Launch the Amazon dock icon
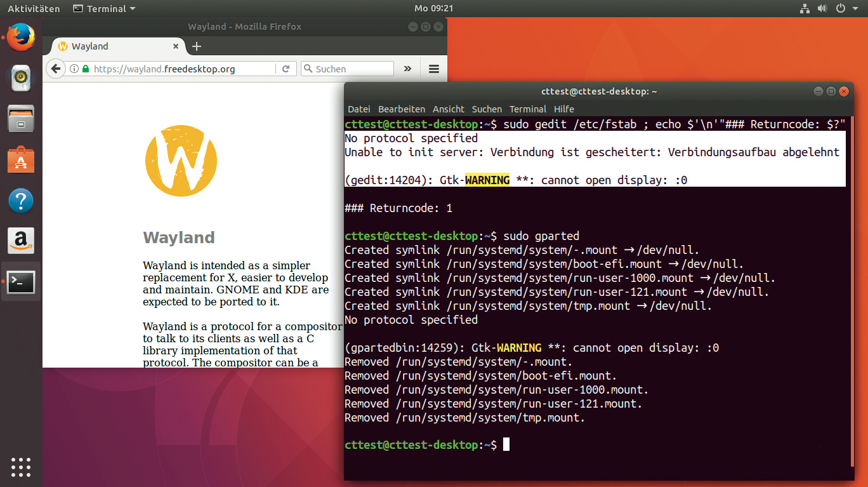Viewport: 868px width, 487px height. [21, 241]
